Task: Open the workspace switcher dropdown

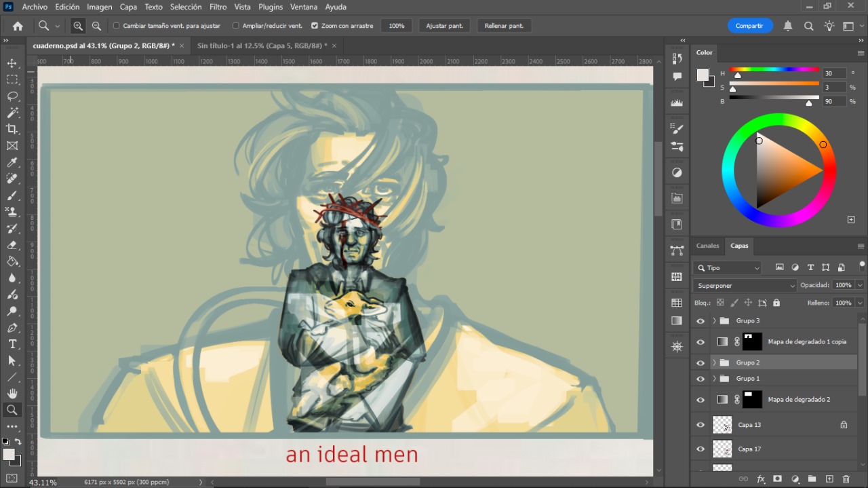Action: click(x=851, y=26)
